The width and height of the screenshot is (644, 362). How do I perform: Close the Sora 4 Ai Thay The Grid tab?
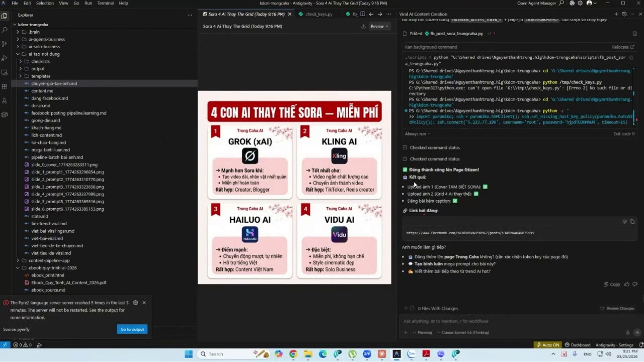point(289,14)
